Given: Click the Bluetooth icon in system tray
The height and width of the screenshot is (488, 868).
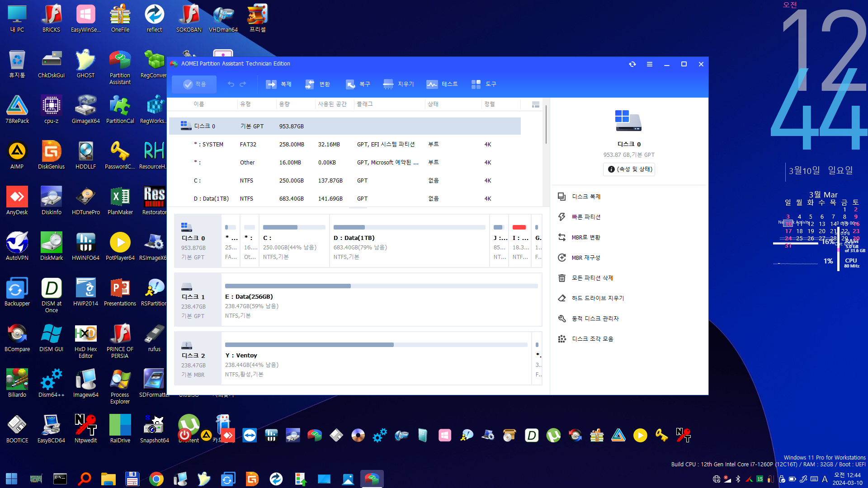Looking at the screenshot, I should coord(738,479).
